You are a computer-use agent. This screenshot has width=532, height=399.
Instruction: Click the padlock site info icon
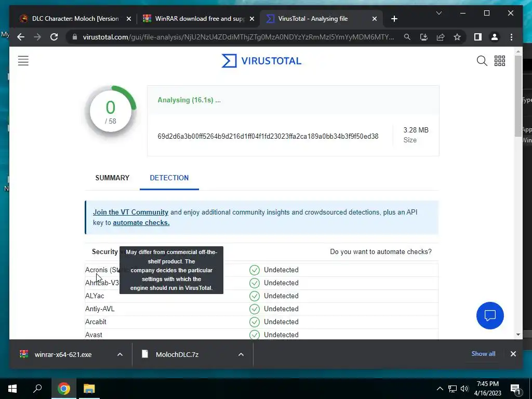click(x=75, y=37)
